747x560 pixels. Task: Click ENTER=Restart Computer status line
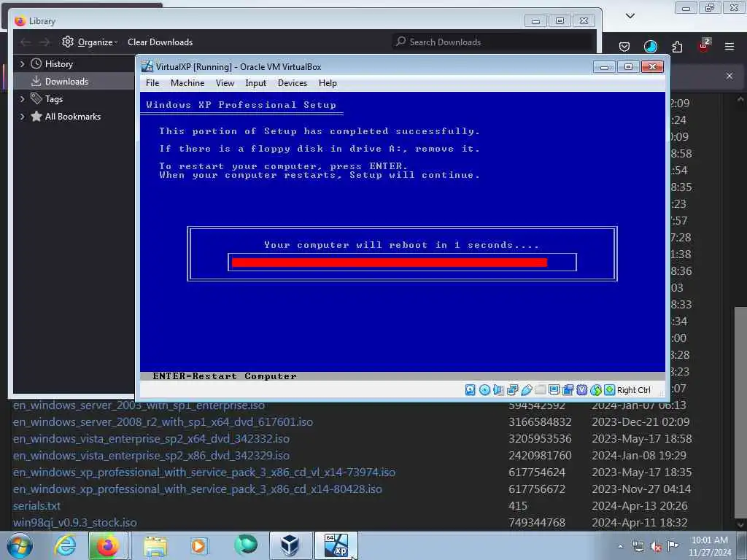pyautogui.click(x=225, y=376)
